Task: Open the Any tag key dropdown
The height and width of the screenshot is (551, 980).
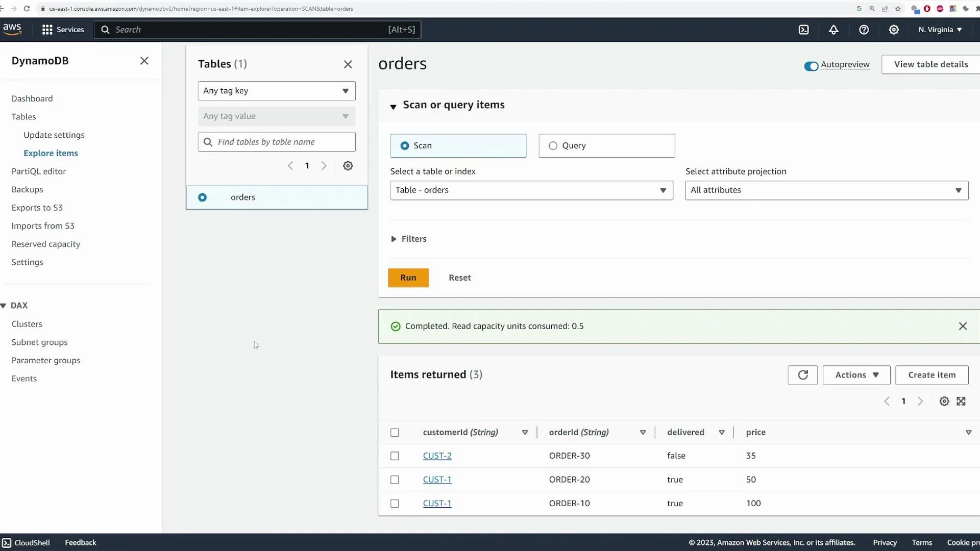Action: click(x=277, y=91)
